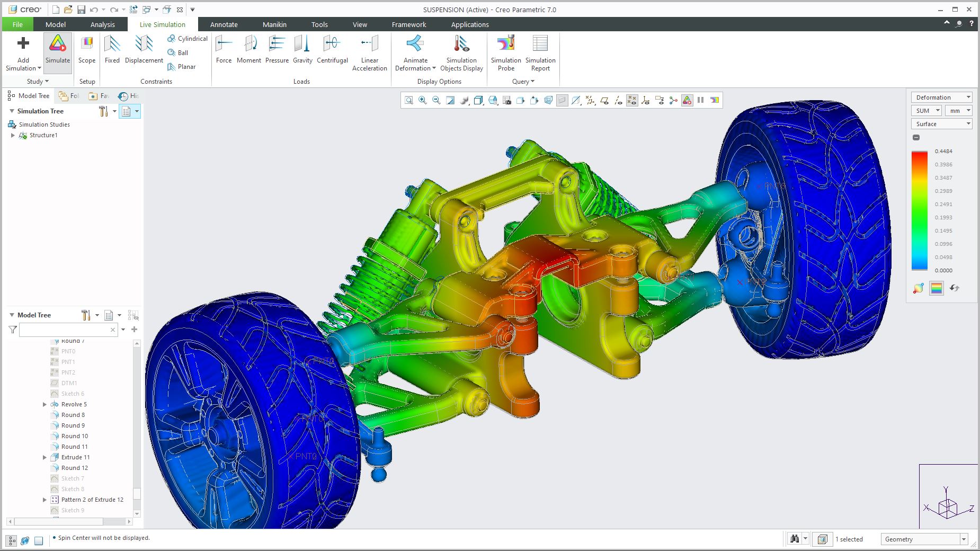Pause simulation in graphics toolbar
This screenshot has height=551, width=980.
click(701, 100)
